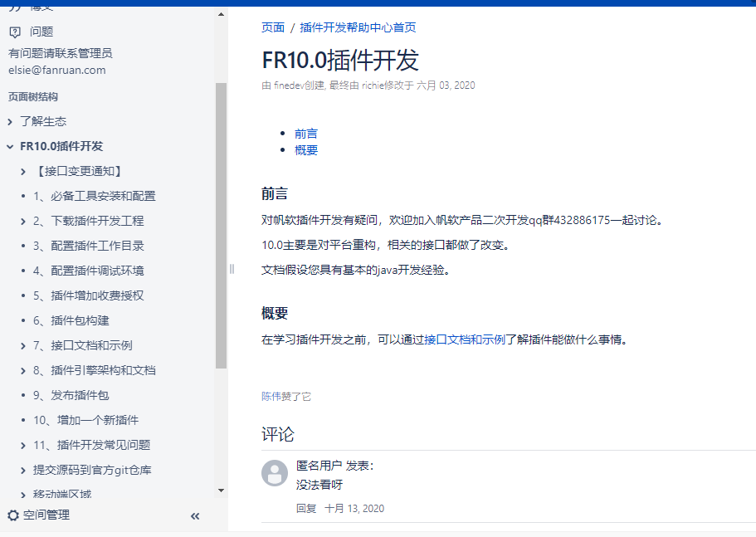
Task: Open 7、接口文档和示例 tree page
Action: [x=83, y=345]
